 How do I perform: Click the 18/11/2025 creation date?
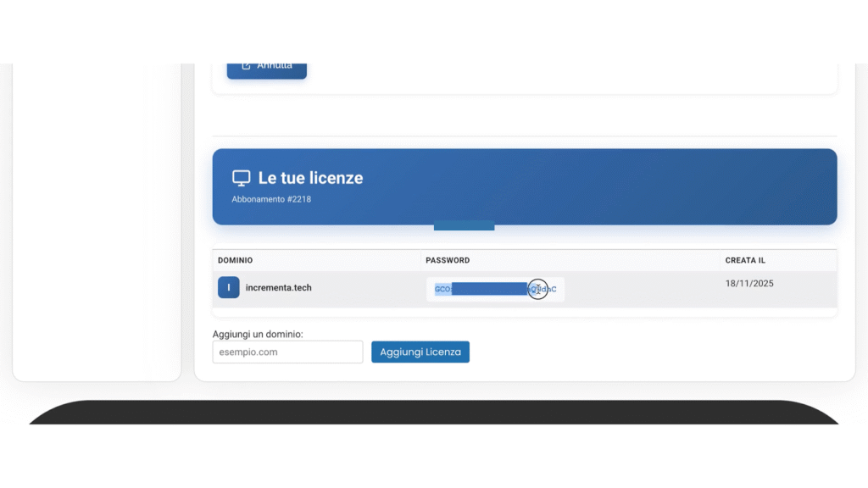pyautogui.click(x=749, y=284)
